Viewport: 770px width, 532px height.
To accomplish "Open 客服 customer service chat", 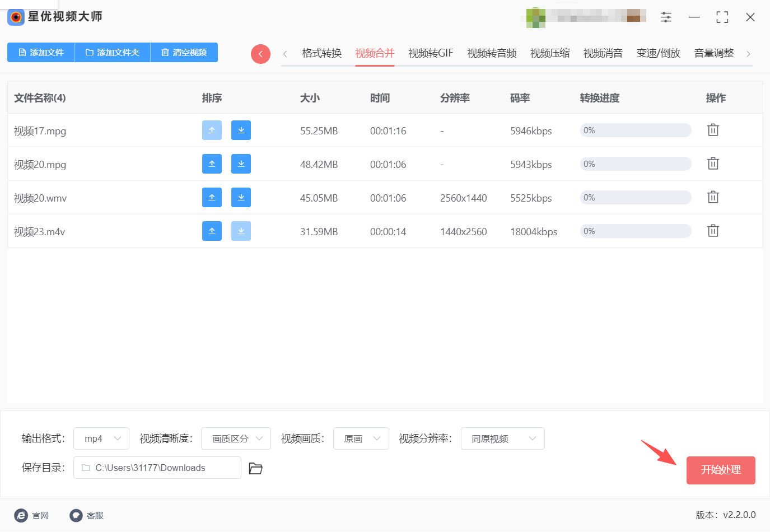I will tap(87, 515).
